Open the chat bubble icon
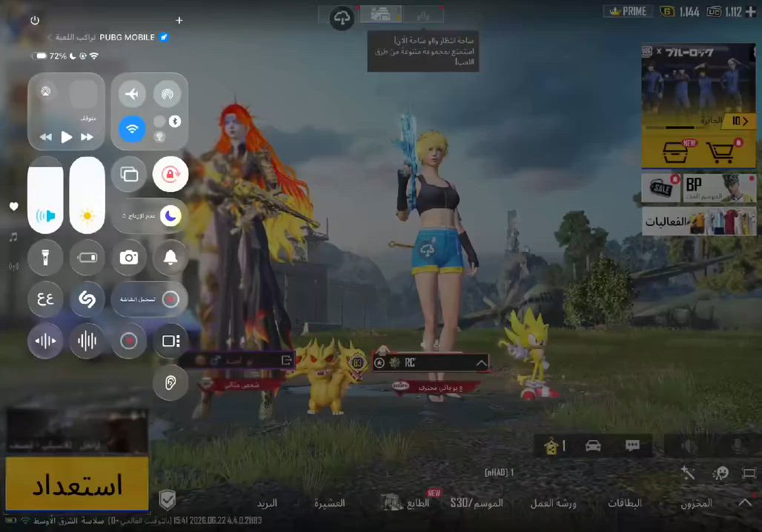The image size is (762, 532). [x=632, y=445]
